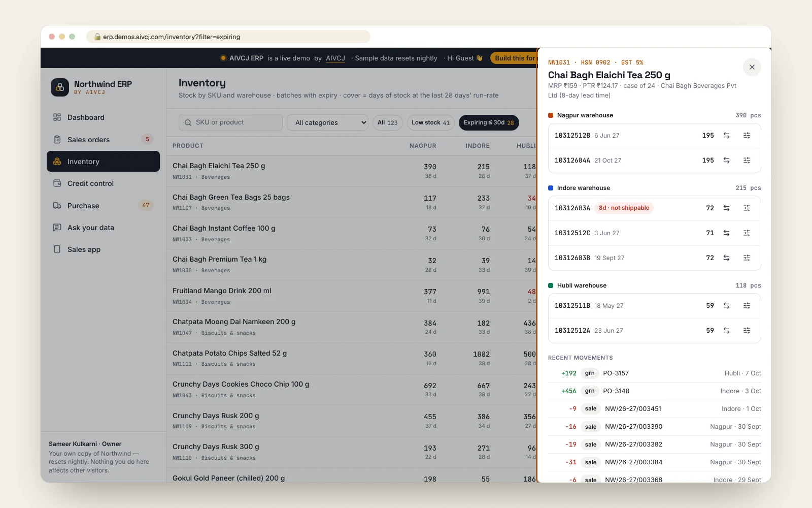Navigate to Purchase section
This screenshot has width=812, height=508.
point(103,206)
